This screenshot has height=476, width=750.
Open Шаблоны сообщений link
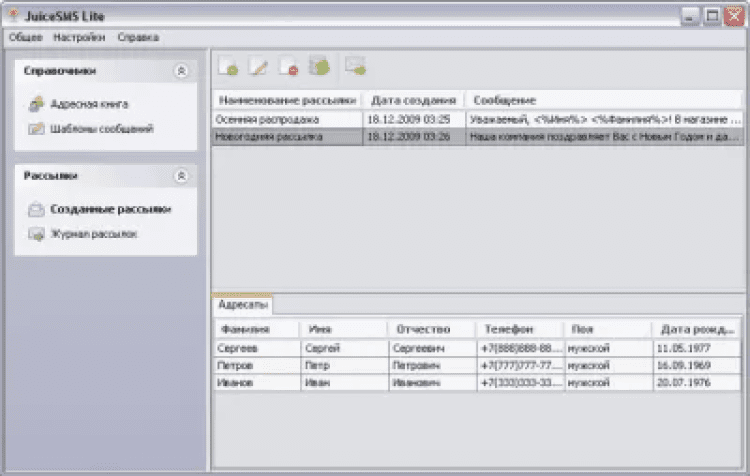pos(102,129)
